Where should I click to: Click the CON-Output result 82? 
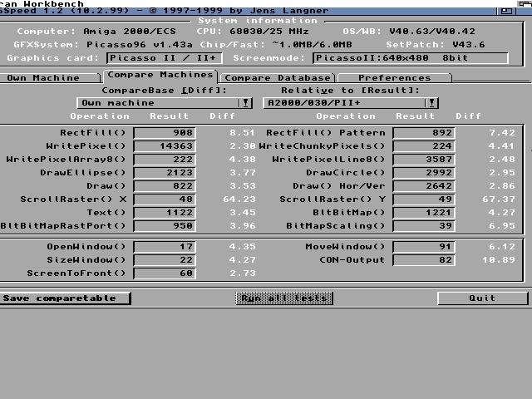424,260
